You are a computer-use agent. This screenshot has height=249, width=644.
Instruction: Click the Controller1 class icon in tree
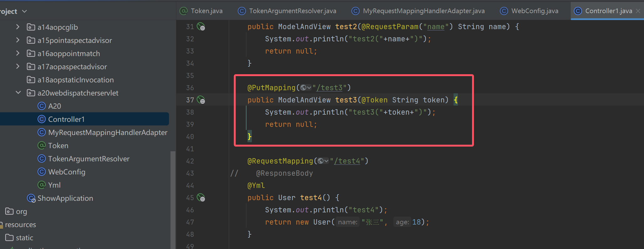42,119
